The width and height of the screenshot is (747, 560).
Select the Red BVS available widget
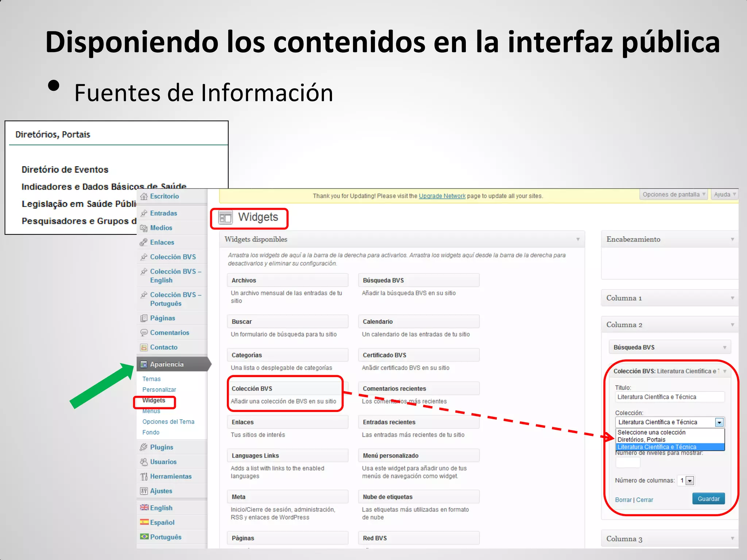click(x=419, y=538)
